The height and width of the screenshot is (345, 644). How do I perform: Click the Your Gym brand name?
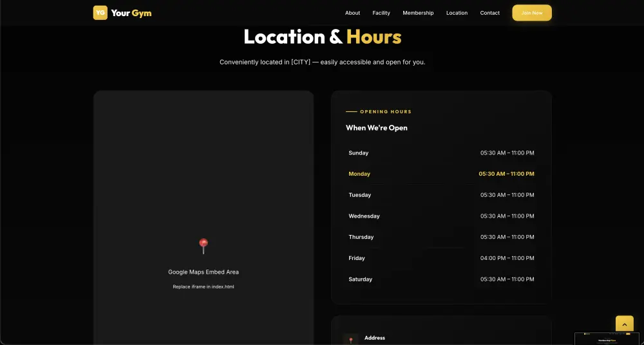point(131,13)
